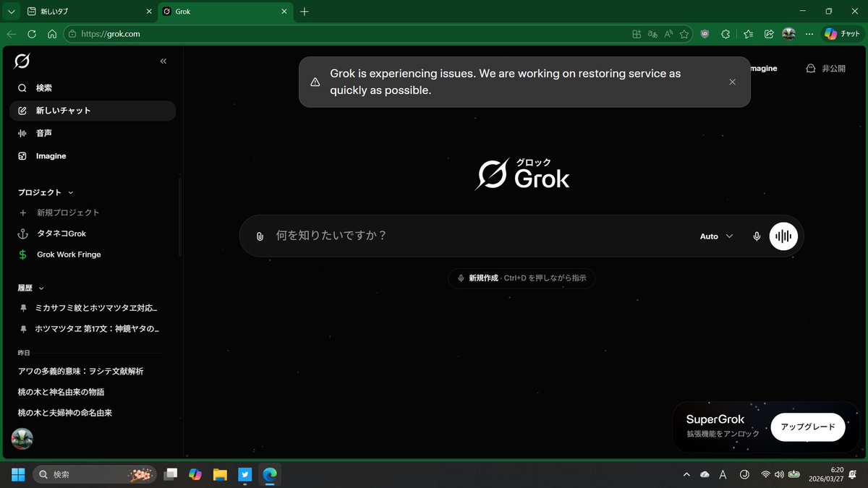Toggle 非公開 private chat mode
The image size is (868, 488).
[825, 69]
